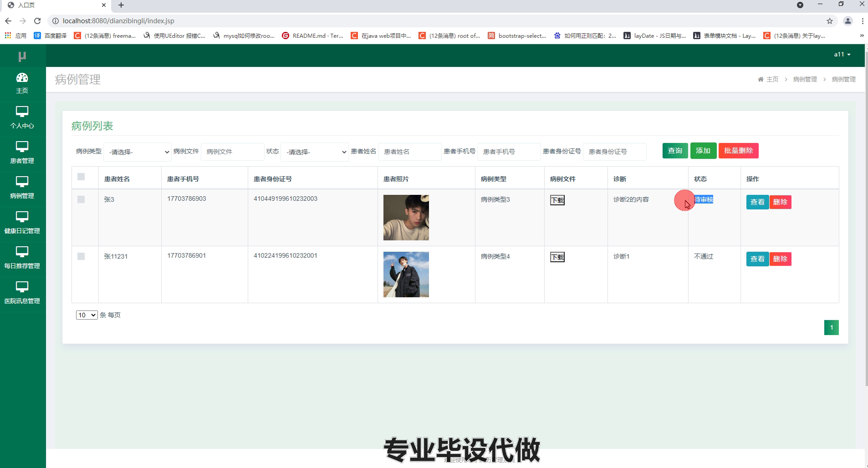Click the sidebar logo icon at top

click(22, 56)
